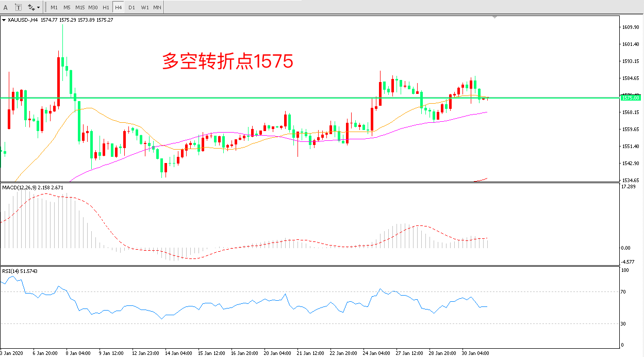The image size is (644, 357).
Task: Click the active H4 timeframe button
Action: pos(119,8)
